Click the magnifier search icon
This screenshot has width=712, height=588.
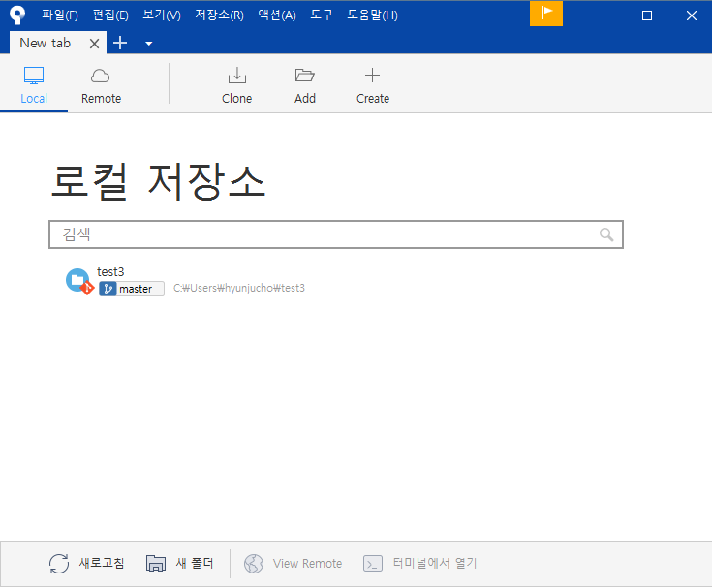tap(606, 234)
